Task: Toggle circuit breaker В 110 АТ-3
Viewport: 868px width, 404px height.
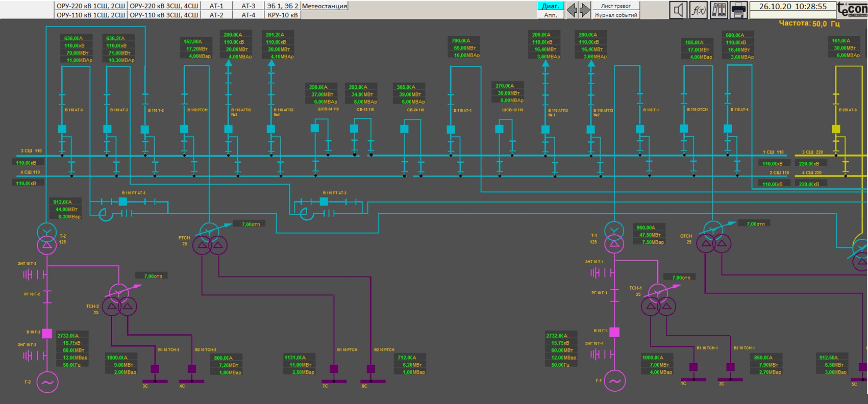Action: (62, 129)
